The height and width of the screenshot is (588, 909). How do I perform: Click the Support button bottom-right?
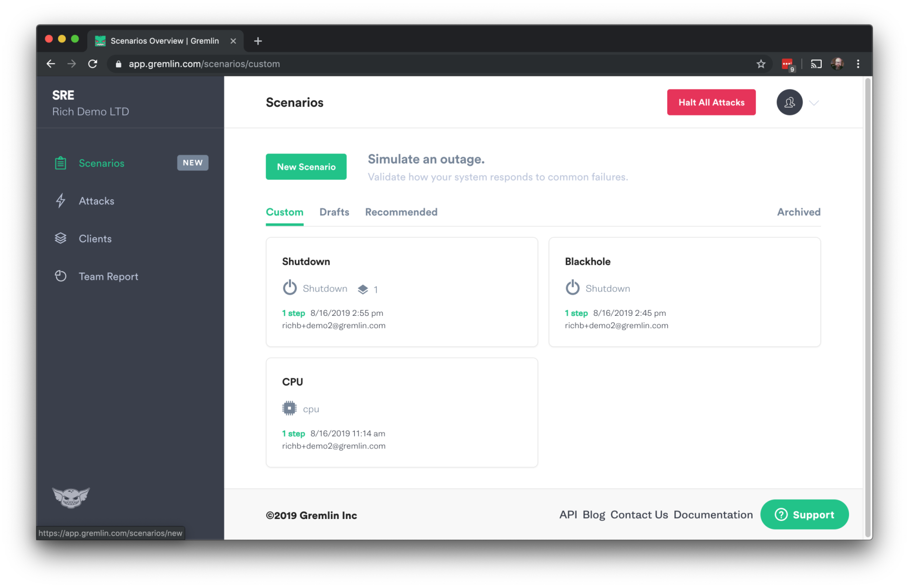click(x=804, y=514)
